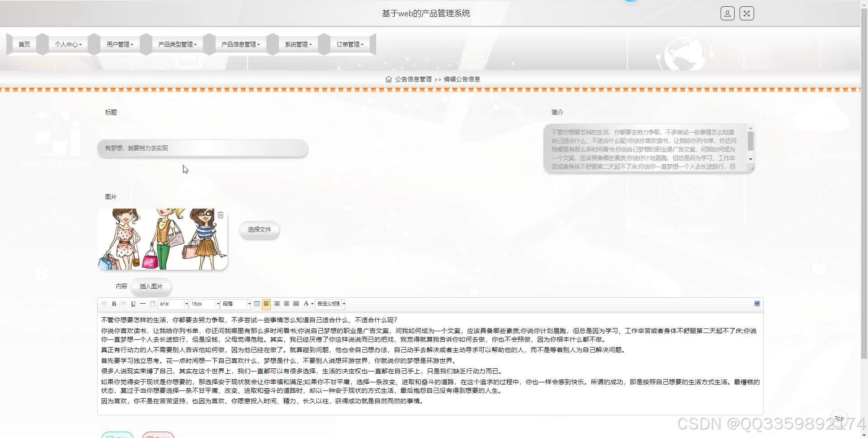Click the editor line starting 不管你想要怎样的生活

click(249, 320)
